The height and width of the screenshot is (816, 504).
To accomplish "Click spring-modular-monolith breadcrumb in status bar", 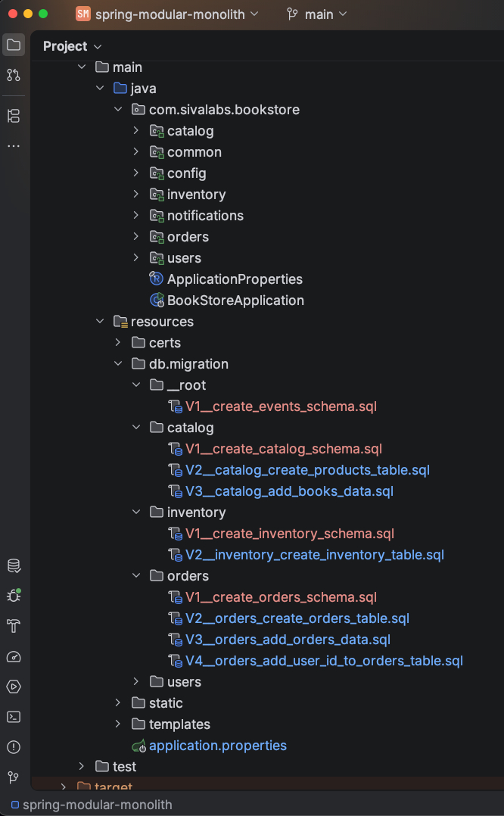I will 97,805.
